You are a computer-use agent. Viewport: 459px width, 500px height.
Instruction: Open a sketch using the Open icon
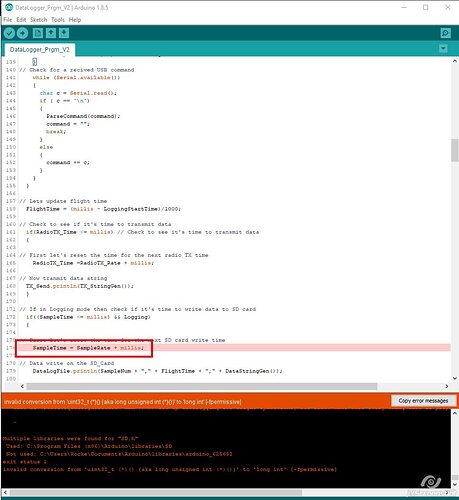(x=51, y=33)
